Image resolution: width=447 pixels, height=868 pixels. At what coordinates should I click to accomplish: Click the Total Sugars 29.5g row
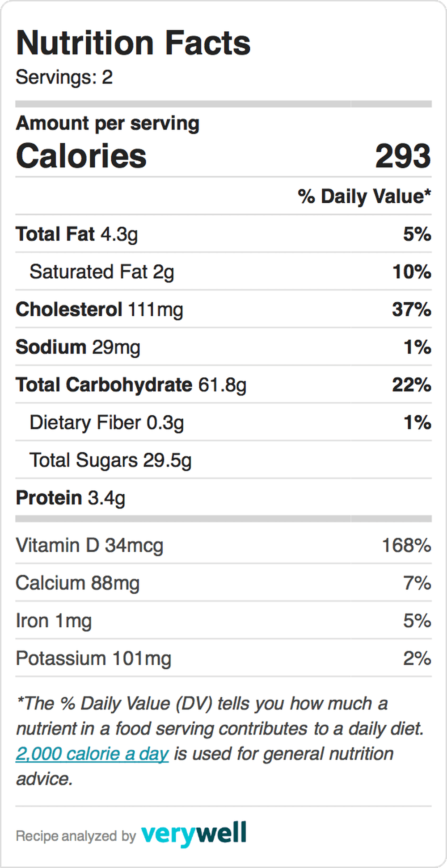(x=223, y=460)
